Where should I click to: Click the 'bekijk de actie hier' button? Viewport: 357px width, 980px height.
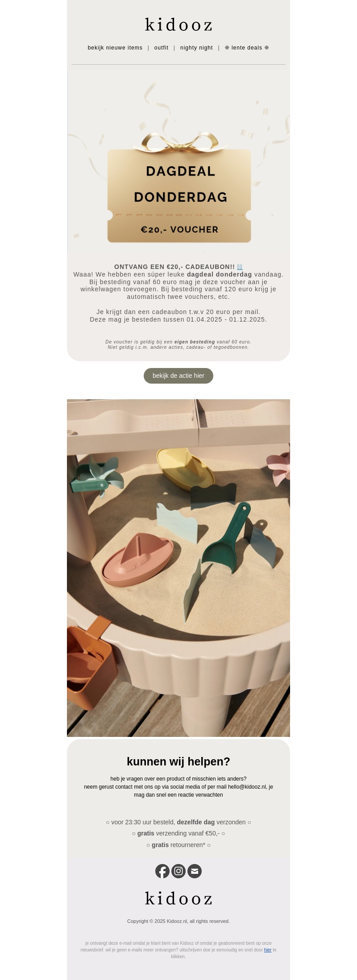pos(178,376)
